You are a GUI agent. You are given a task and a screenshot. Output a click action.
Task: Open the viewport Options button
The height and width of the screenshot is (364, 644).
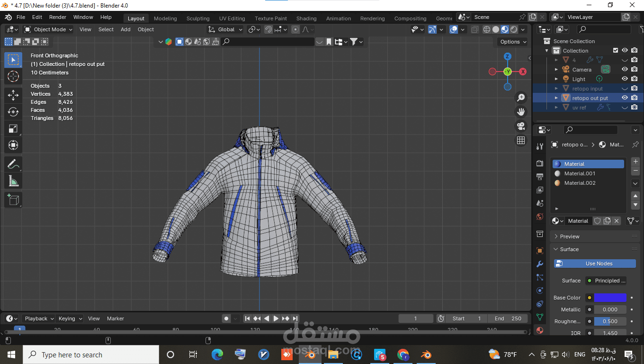click(x=513, y=42)
